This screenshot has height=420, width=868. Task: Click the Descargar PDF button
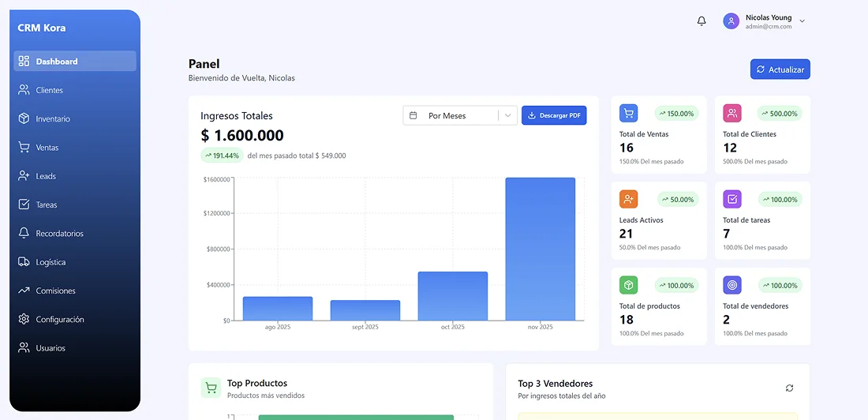[554, 116]
